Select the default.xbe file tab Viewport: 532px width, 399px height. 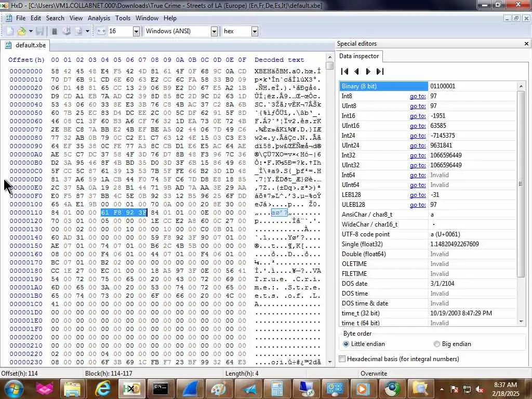click(x=25, y=45)
